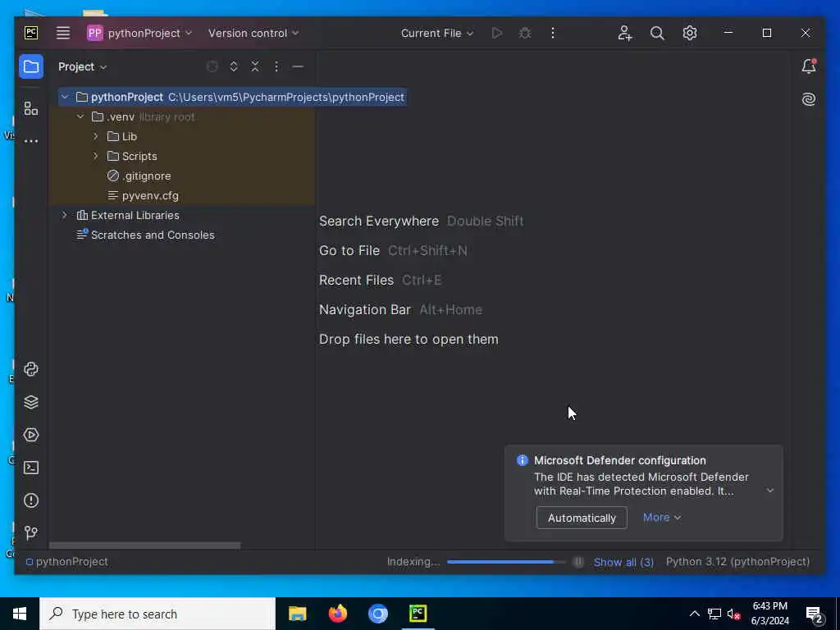This screenshot has width=840, height=630.
Task: Open more run actions kebab menu
Action: pos(553,33)
